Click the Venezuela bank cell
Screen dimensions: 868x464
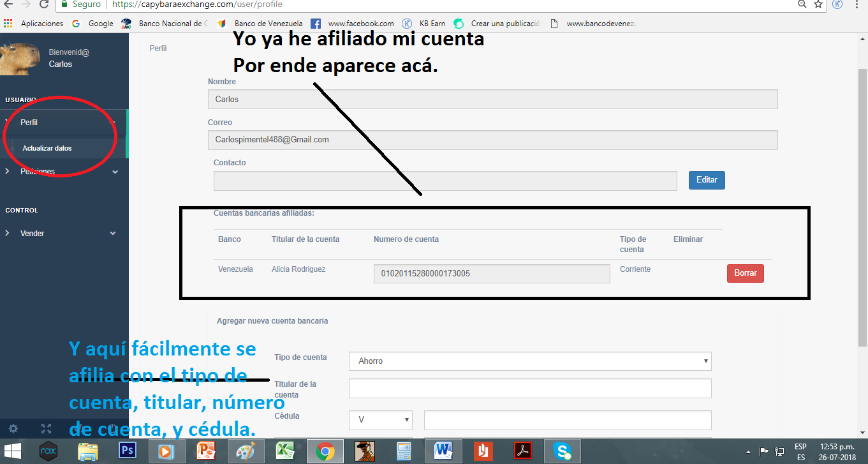click(235, 269)
